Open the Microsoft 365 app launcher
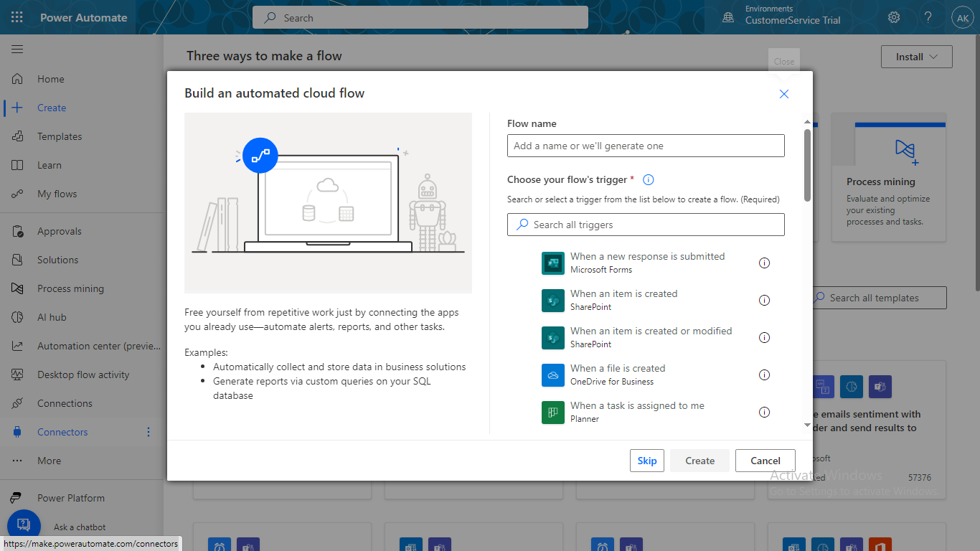 [x=17, y=17]
